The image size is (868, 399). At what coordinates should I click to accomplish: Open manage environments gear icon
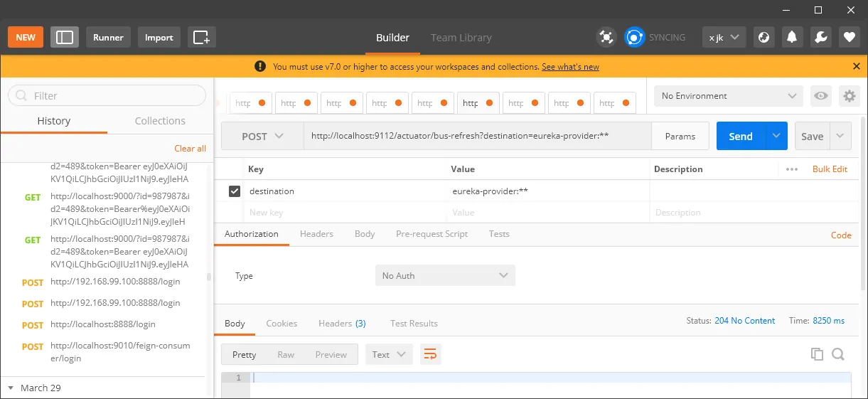click(849, 96)
